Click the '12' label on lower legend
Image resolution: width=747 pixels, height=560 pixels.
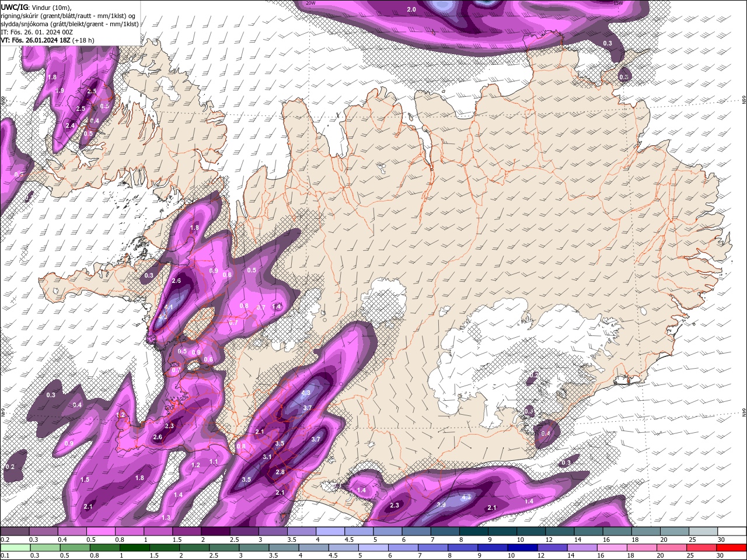point(541,556)
